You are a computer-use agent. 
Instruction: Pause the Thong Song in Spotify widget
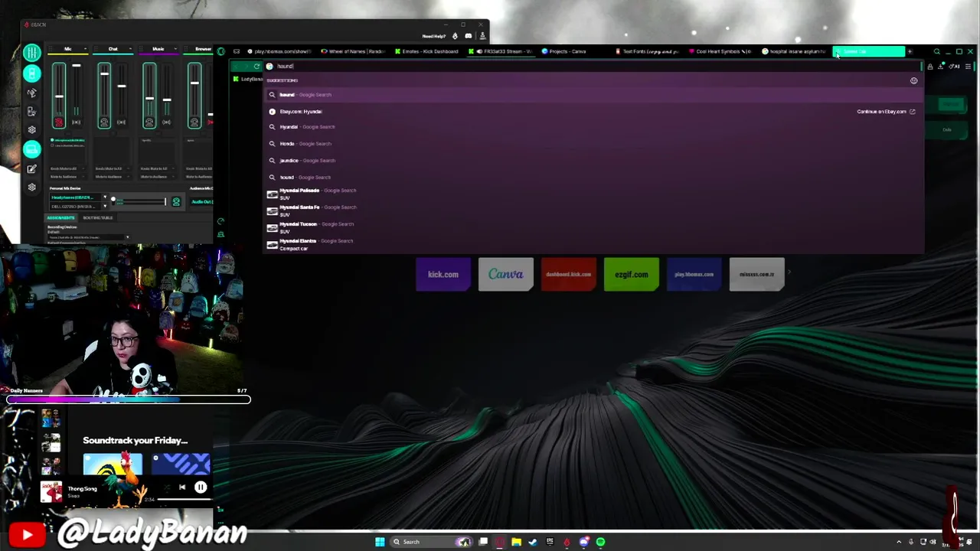[x=200, y=487]
